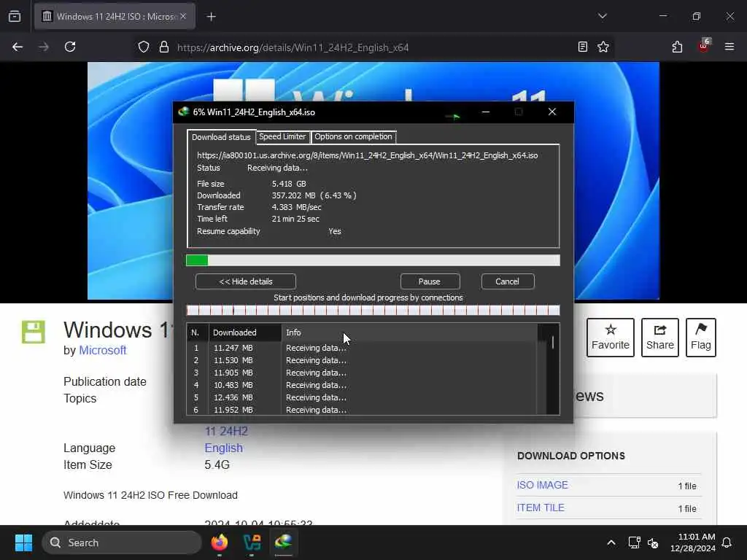Viewport: 747px width, 560px height.
Task: Select connection row with 10.483 MB
Action: (x=362, y=385)
